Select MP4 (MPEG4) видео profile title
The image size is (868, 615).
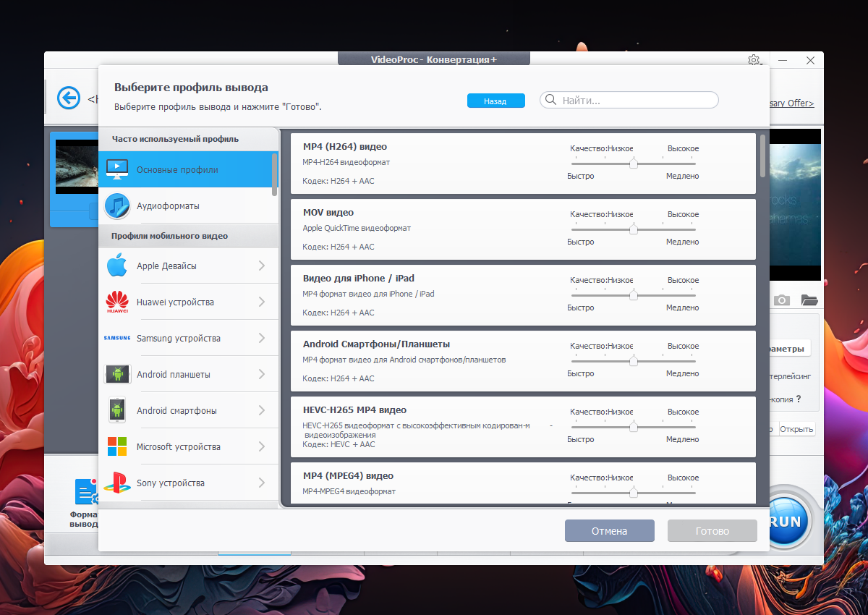[348, 476]
